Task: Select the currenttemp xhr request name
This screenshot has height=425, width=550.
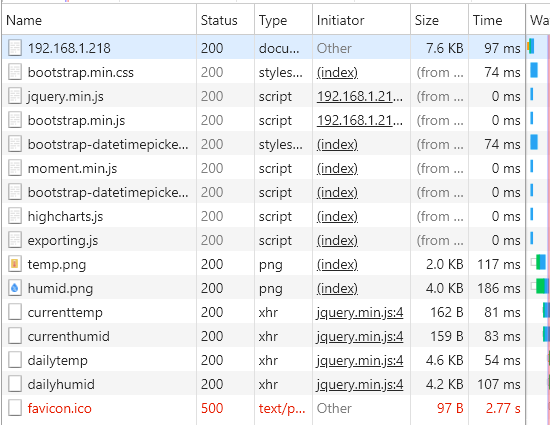Action: pos(65,313)
